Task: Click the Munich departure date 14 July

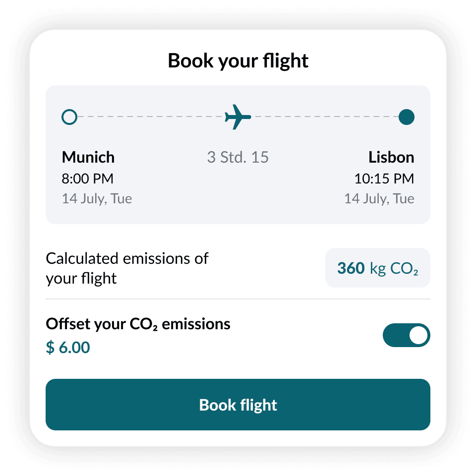Action: [x=97, y=199]
